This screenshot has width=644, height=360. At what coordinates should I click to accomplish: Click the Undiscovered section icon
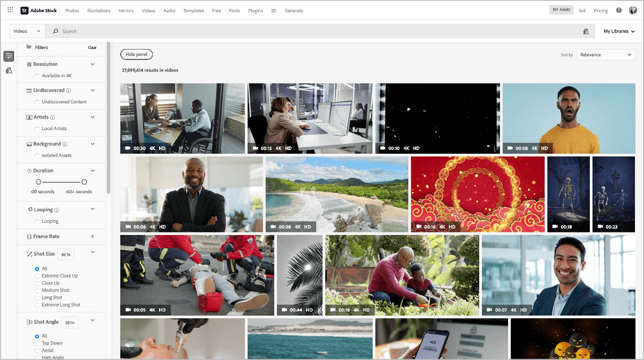click(29, 91)
